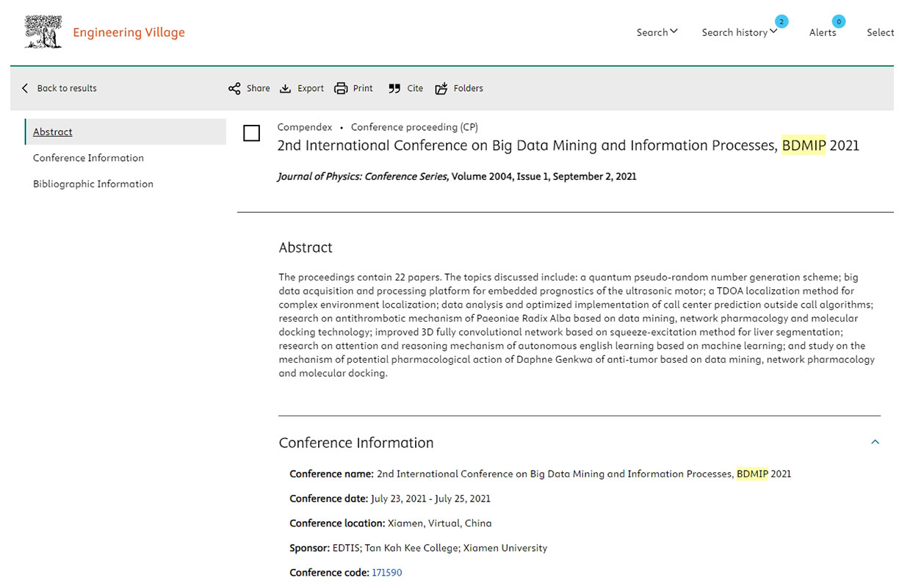This screenshot has width=924, height=583.
Task: Click the Cite button label
Action: pos(415,88)
